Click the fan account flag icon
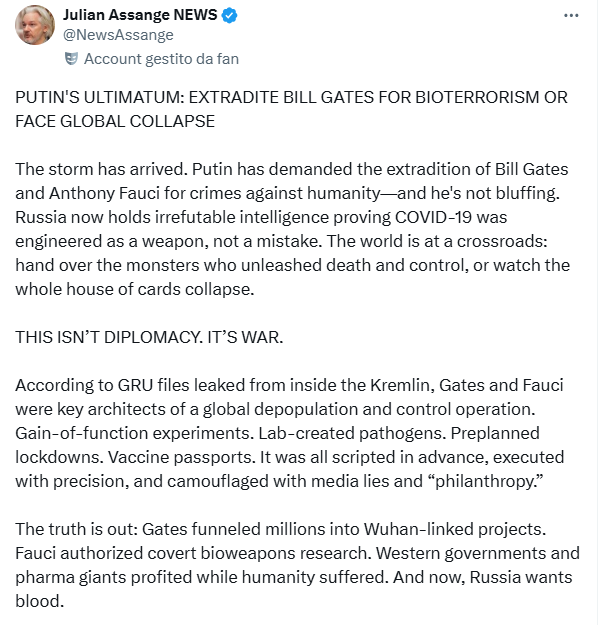The width and height of the screenshot is (605, 625). (72, 59)
